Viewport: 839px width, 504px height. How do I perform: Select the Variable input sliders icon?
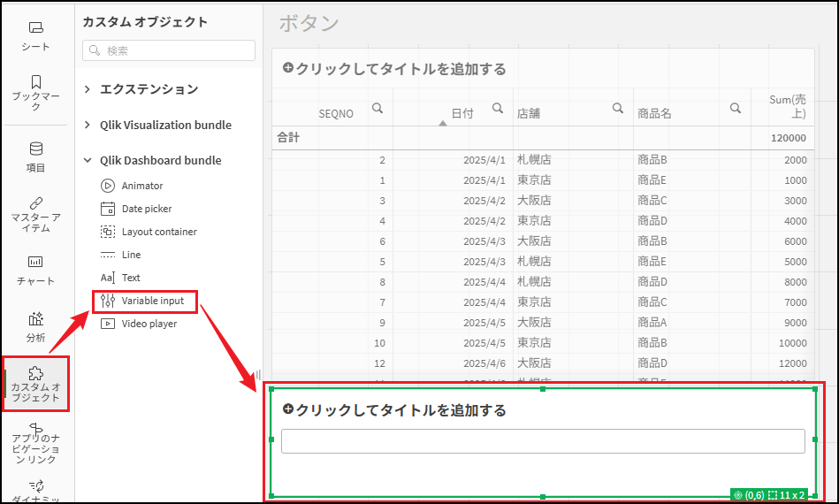[108, 301]
